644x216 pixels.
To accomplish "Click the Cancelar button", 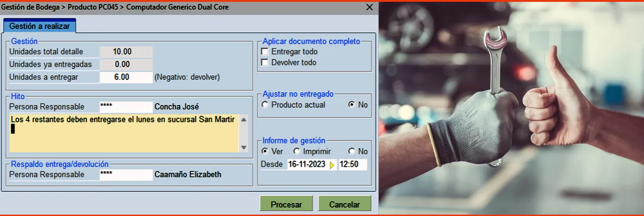I will 344,205.
